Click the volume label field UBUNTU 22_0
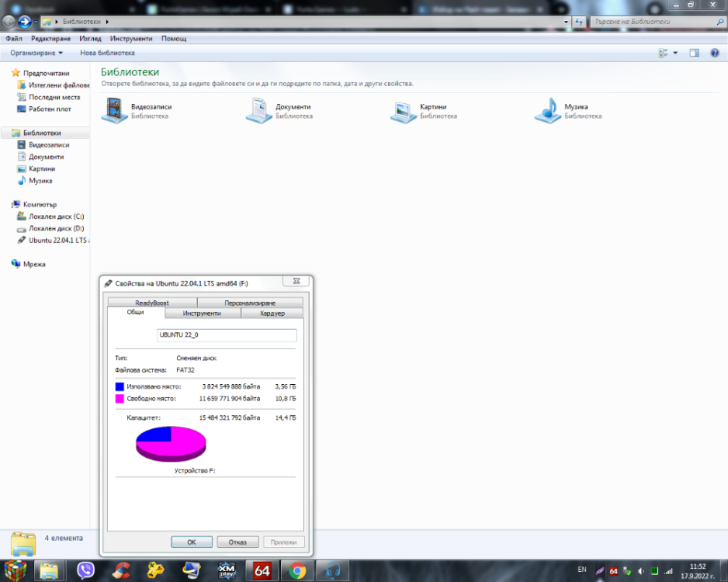728x582 pixels. pos(227,335)
